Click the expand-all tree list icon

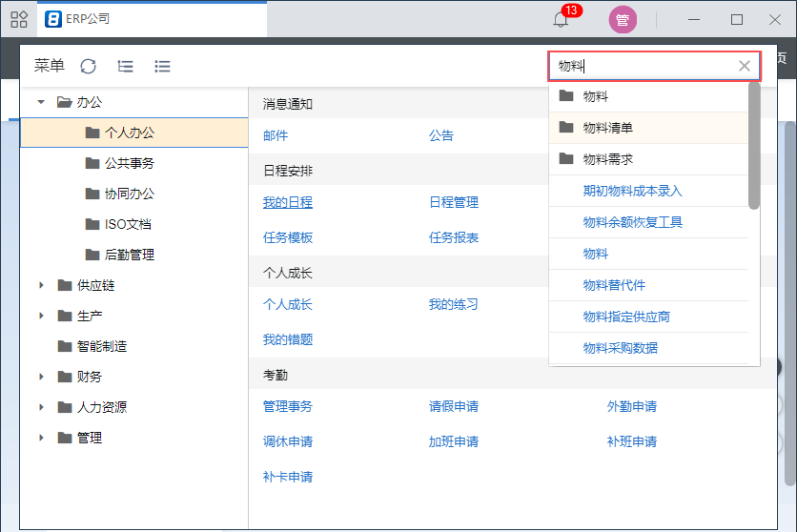tap(125, 66)
